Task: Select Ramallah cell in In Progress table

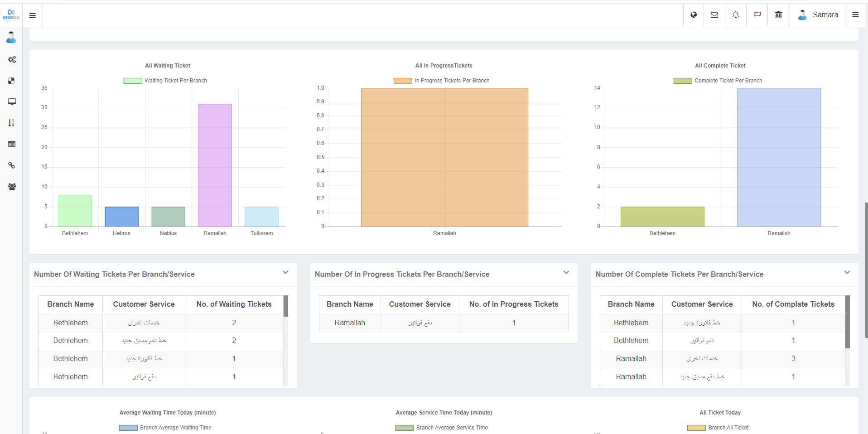Action: pyautogui.click(x=350, y=323)
